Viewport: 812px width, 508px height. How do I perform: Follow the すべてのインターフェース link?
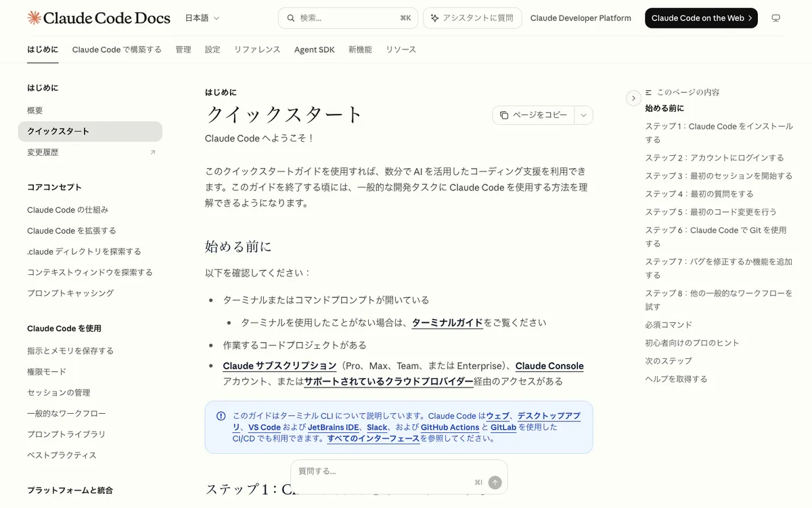374,438
